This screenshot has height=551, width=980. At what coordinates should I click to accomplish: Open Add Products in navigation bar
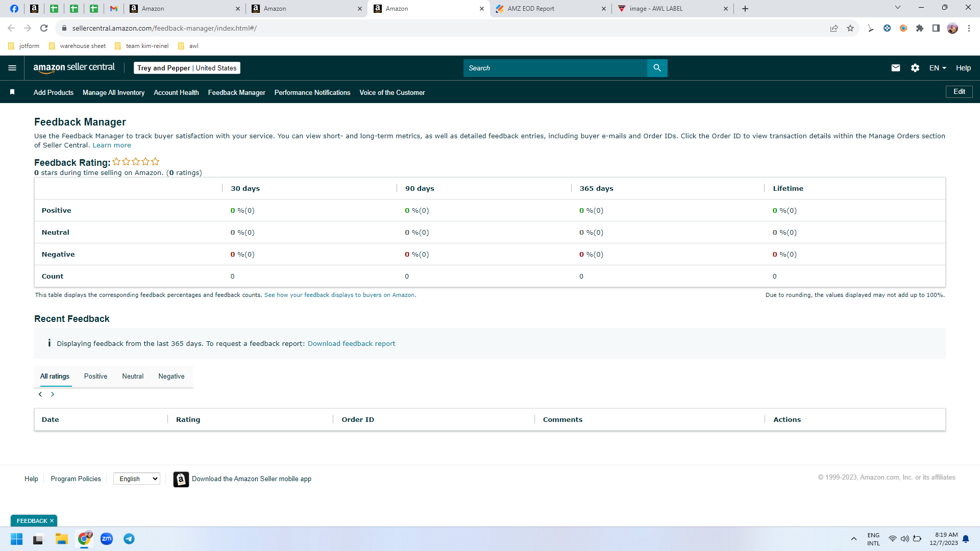pyautogui.click(x=54, y=92)
